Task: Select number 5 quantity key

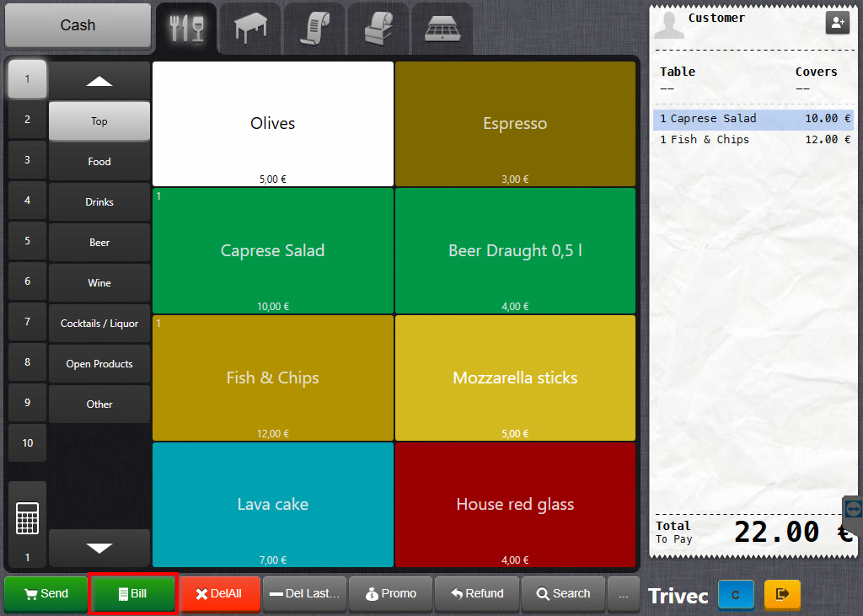Action: (28, 241)
